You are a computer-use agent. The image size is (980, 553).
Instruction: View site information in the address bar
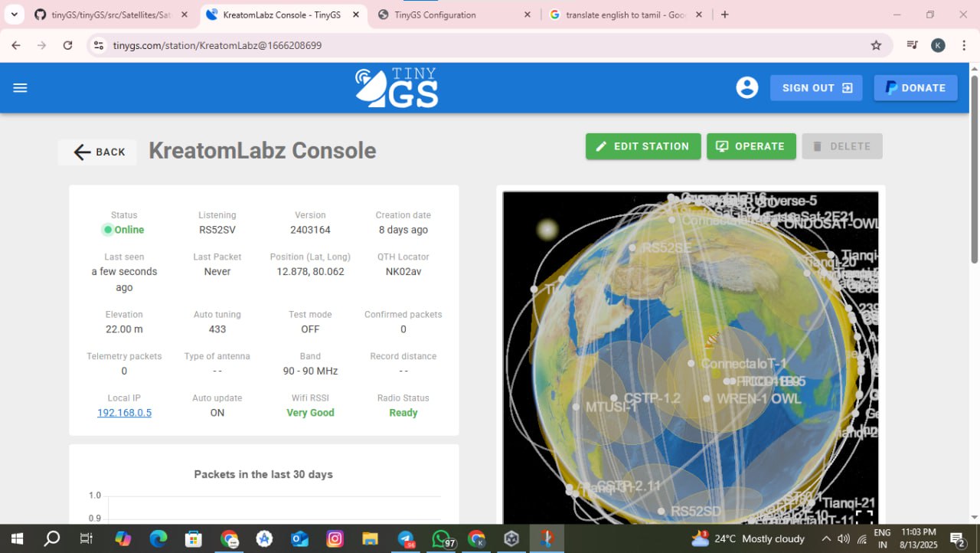(98, 45)
